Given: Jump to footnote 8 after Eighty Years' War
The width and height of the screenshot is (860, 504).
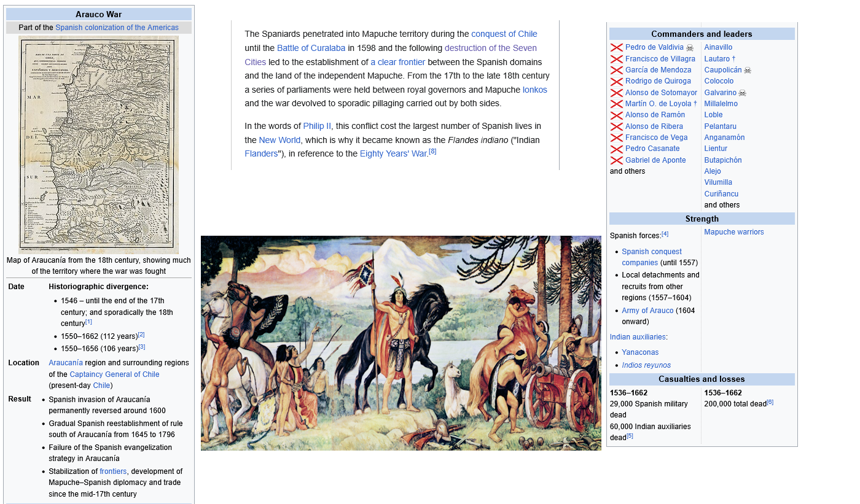Looking at the screenshot, I should [x=432, y=152].
